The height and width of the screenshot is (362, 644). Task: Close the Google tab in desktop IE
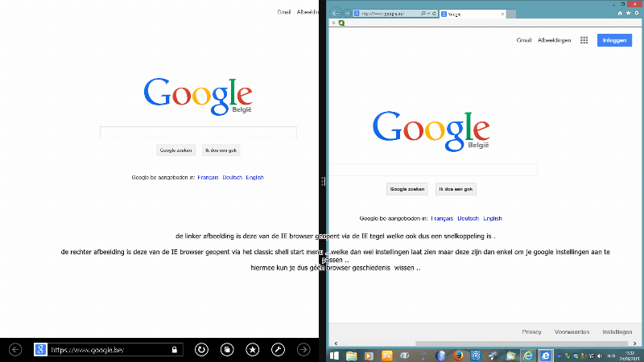(502, 14)
